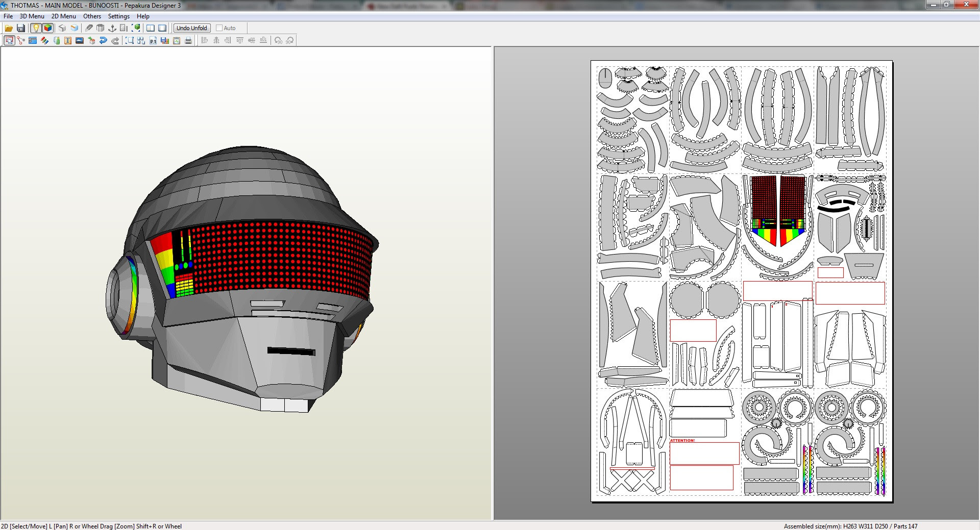Rotate counter-clockwise 90 degrees icon
The image size is (980, 530).
278,40
